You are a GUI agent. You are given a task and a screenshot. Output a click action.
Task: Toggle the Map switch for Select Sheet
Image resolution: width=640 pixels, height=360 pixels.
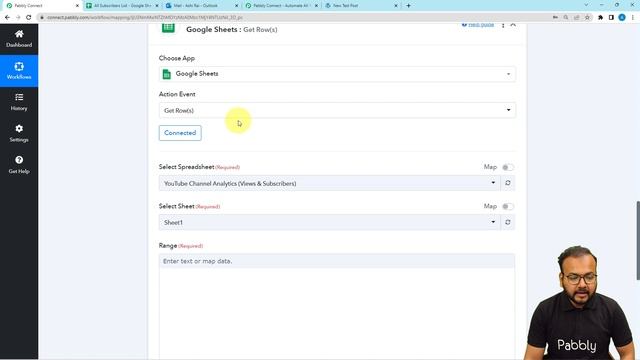pyautogui.click(x=508, y=207)
